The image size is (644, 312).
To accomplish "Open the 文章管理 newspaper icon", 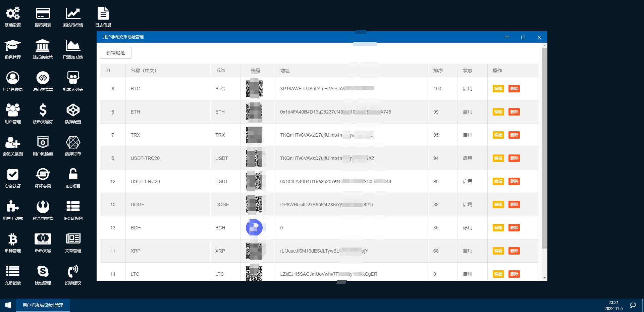I will click(73, 239).
